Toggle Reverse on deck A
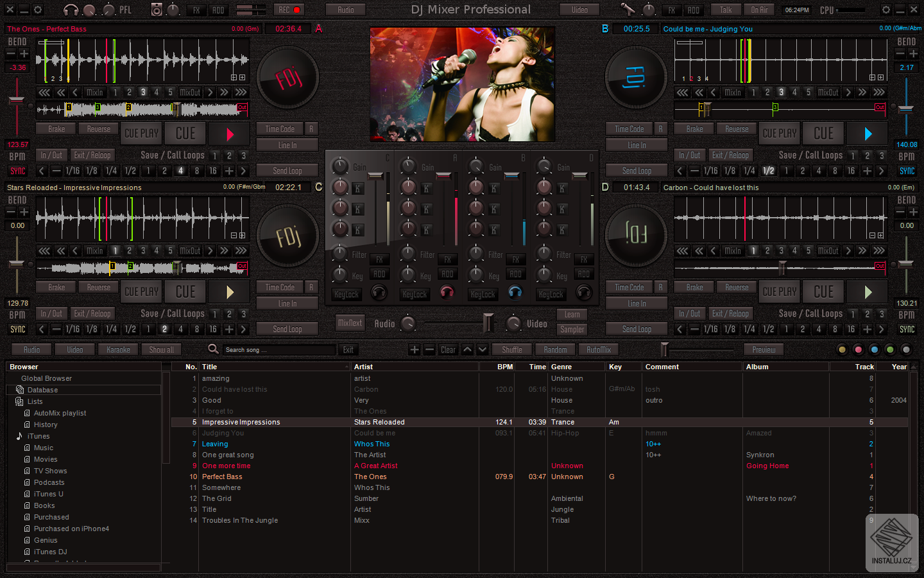 (98, 129)
